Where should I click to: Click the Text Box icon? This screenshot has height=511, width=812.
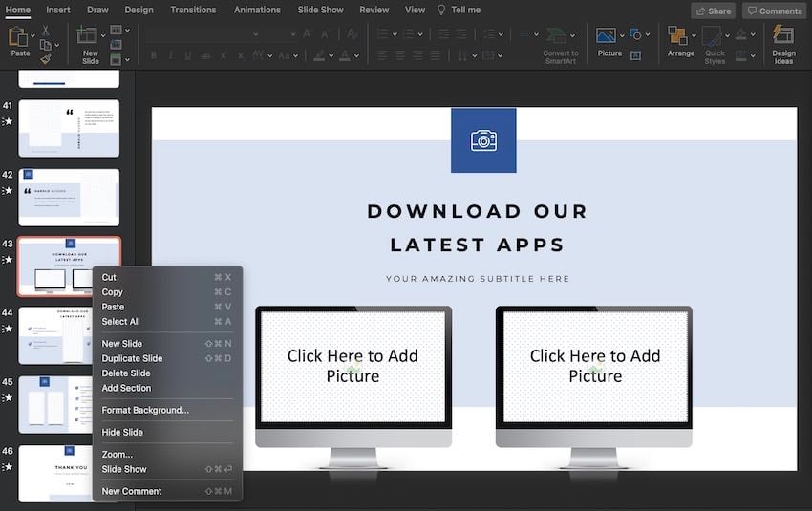coord(634,55)
